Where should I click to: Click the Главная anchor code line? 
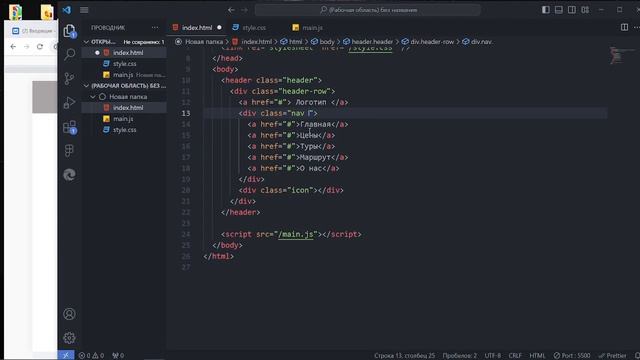(x=298, y=124)
